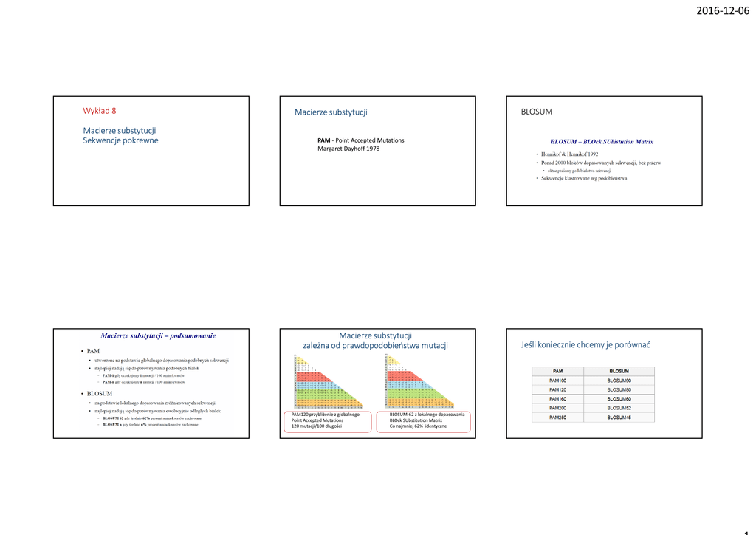Select the 'BLOSUM90' table cell
This screenshot has height=535, width=756.
pyautogui.click(x=619, y=381)
